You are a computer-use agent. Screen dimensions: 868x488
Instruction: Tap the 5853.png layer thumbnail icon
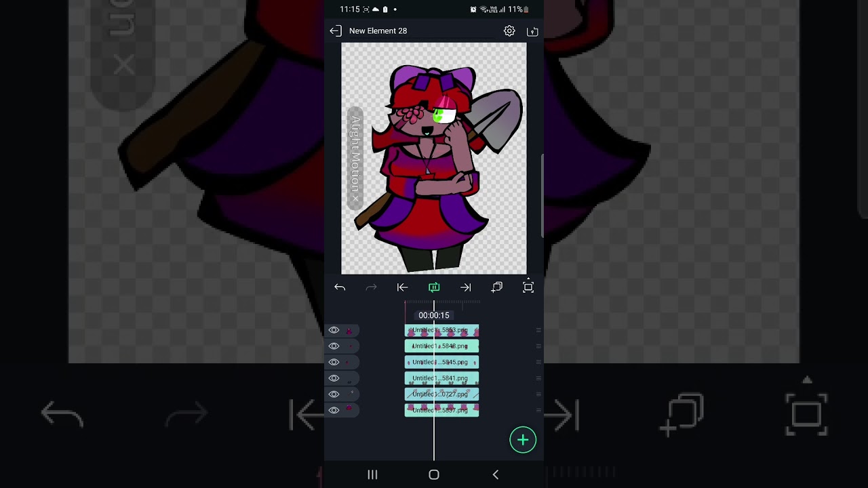click(349, 331)
